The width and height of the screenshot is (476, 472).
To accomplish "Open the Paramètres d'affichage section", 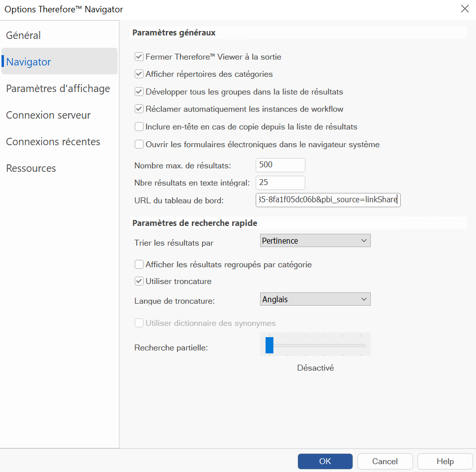I will coord(58,88).
